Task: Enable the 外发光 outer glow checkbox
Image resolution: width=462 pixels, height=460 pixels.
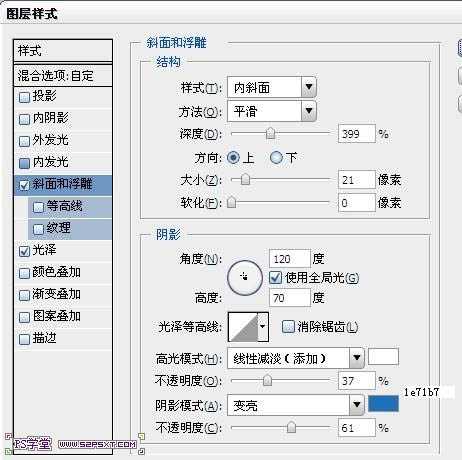Action: click(x=24, y=141)
